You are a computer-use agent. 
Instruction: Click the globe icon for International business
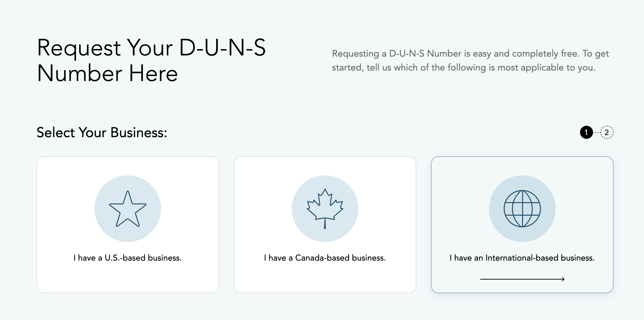click(522, 209)
